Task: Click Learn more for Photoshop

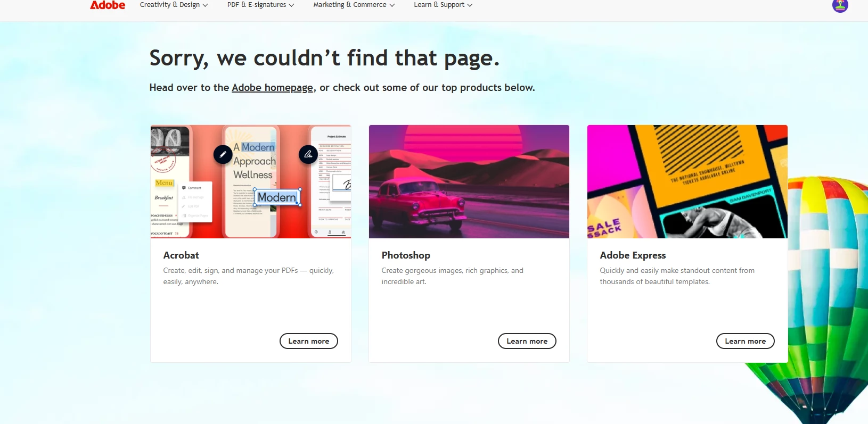Action: pyautogui.click(x=527, y=341)
